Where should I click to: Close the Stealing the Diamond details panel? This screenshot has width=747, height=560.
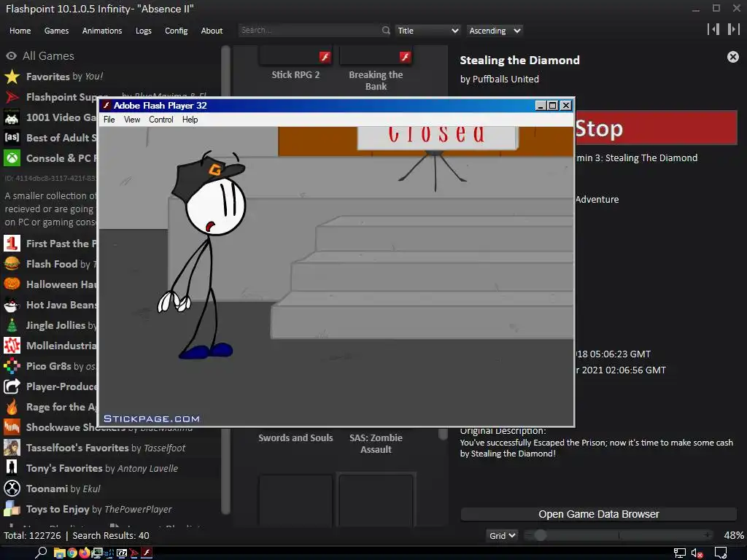click(x=732, y=57)
